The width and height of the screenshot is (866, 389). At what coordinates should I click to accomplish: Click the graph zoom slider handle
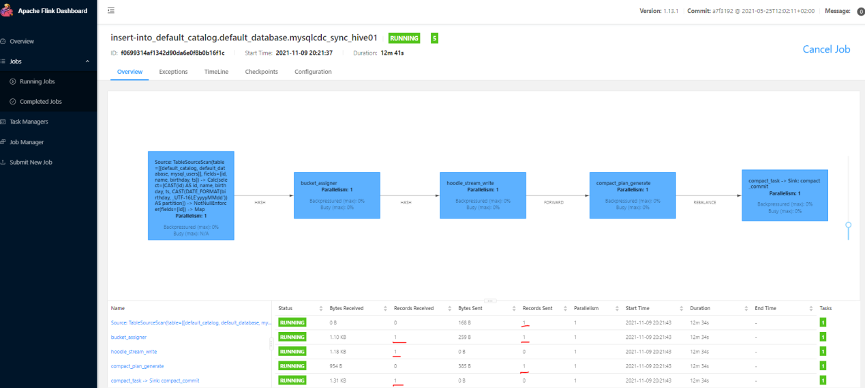pos(849,225)
